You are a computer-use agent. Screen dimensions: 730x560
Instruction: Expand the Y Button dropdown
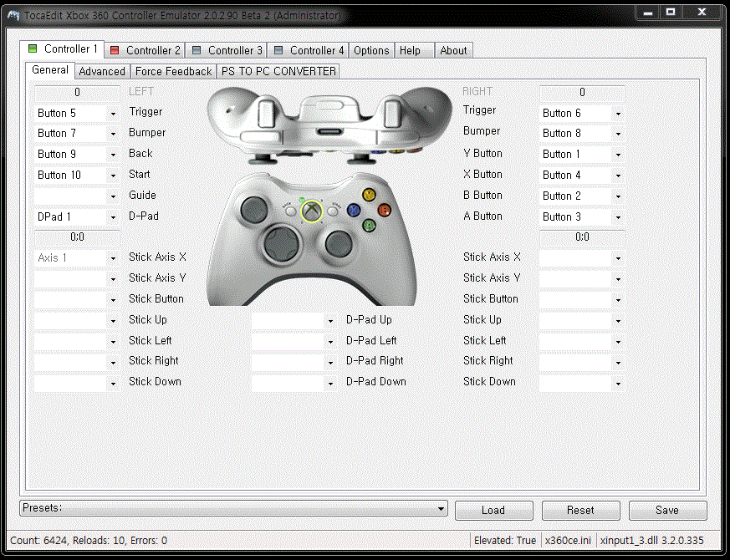582,155
